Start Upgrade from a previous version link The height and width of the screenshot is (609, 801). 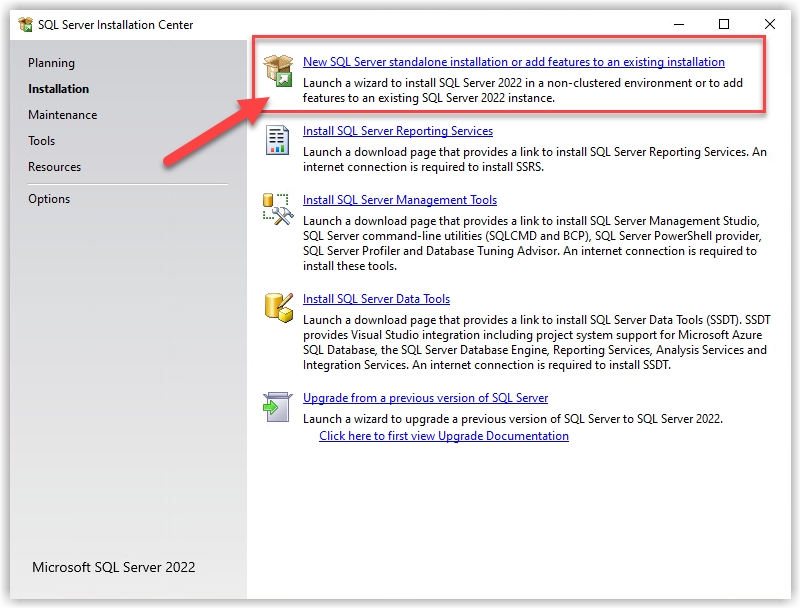point(426,398)
